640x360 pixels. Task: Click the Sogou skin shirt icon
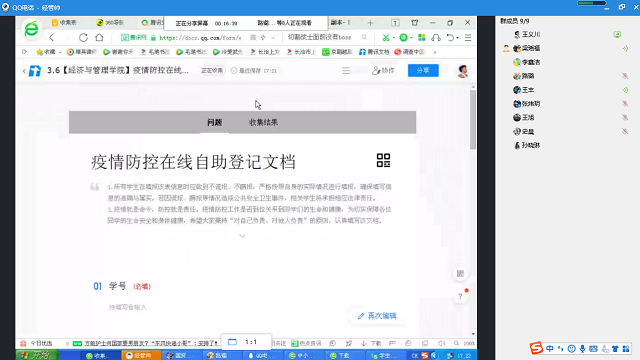pos(616,349)
